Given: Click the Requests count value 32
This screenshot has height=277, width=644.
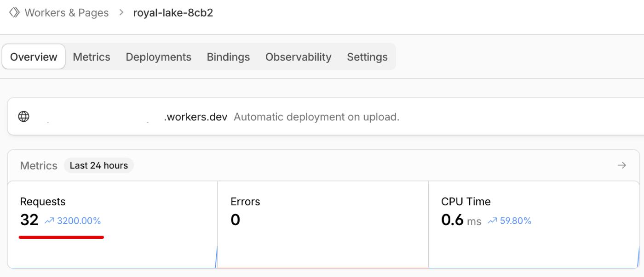Looking at the screenshot, I should tap(29, 219).
